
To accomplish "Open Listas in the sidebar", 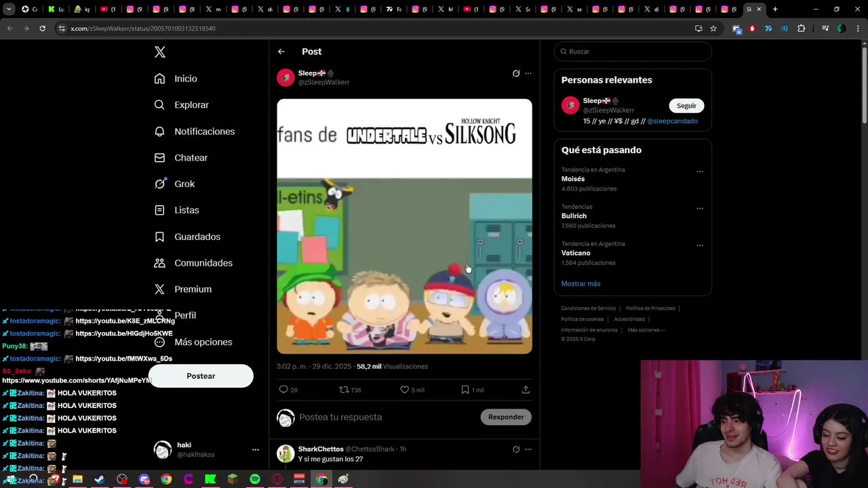I will pyautogui.click(x=176, y=210).
